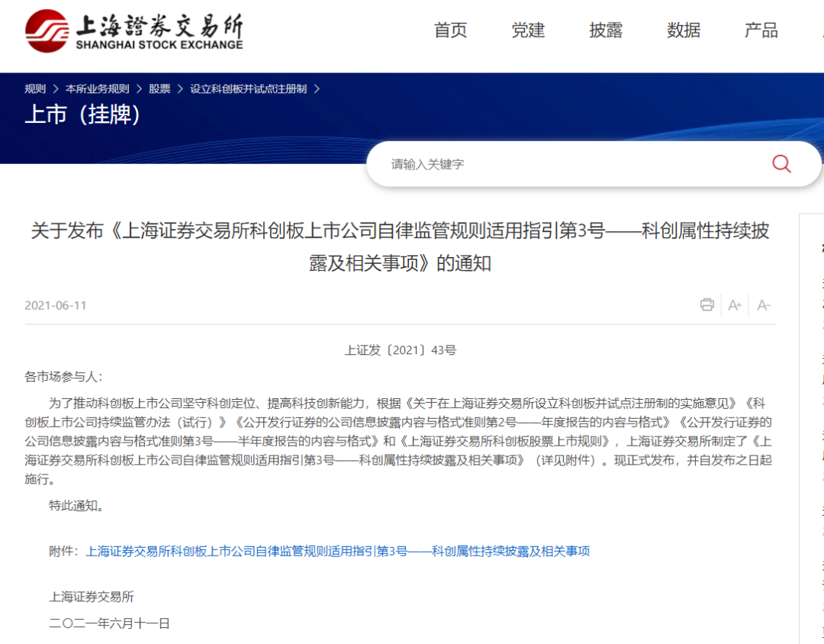Open the 首页 navigation menu
This screenshot has height=644, width=824.
(449, 31)
